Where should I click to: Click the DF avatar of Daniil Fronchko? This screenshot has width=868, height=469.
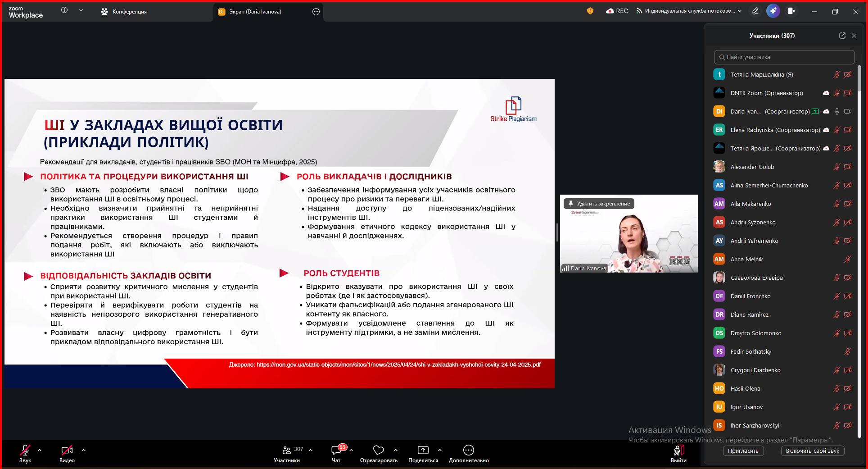(719, 296)
